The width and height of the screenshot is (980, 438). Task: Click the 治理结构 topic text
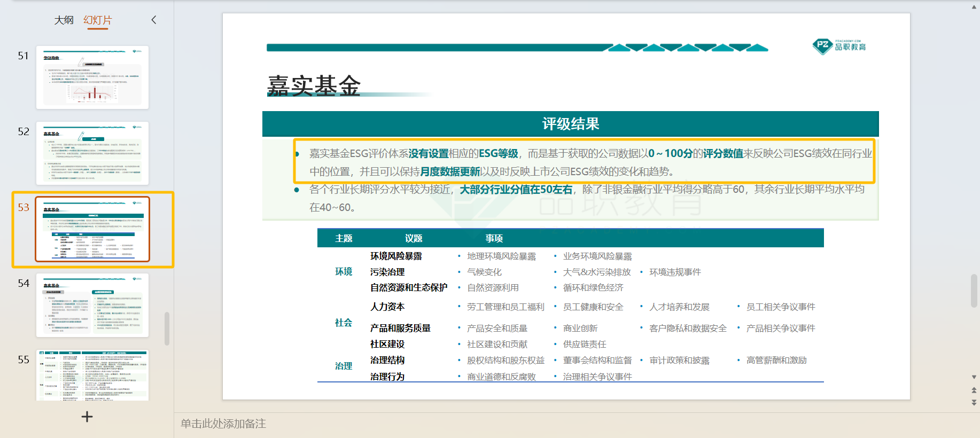point(387,361)
